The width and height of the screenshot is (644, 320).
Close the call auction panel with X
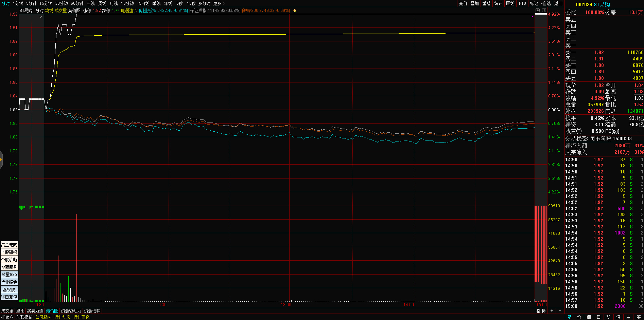point(41,17)
